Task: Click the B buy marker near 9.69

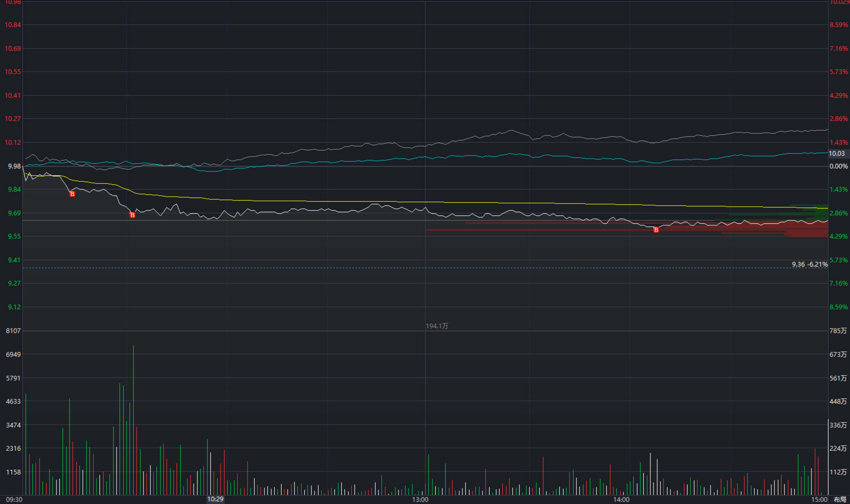Action: click(x=132, y=215)
